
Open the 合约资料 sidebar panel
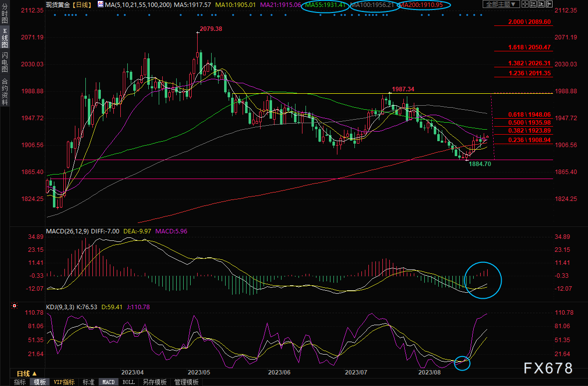(4, 91)
